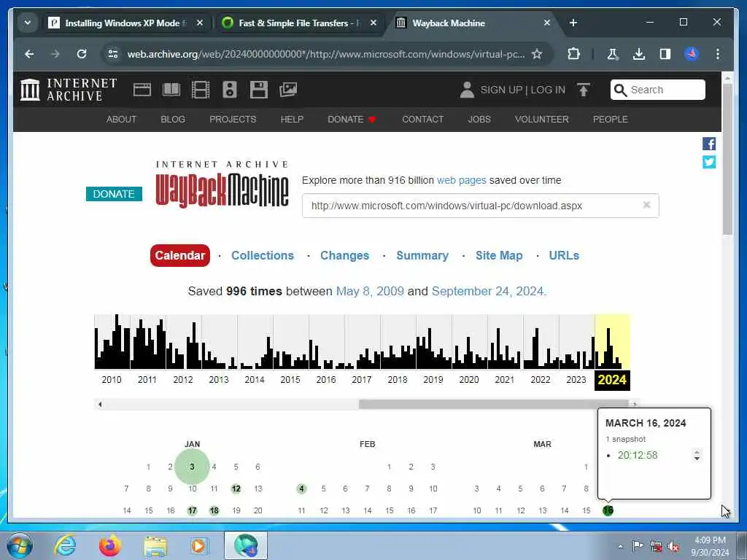Launch Firefox from the taskbar
747x560 pixels.
tap(110, 545)
